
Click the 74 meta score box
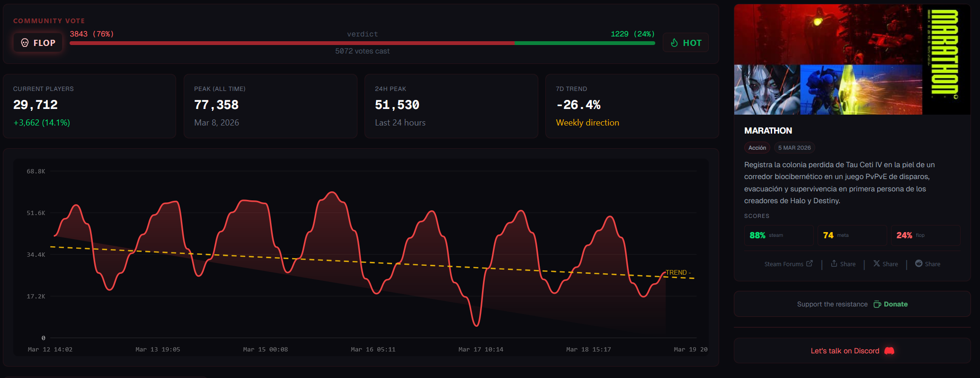tap(852, 235)
